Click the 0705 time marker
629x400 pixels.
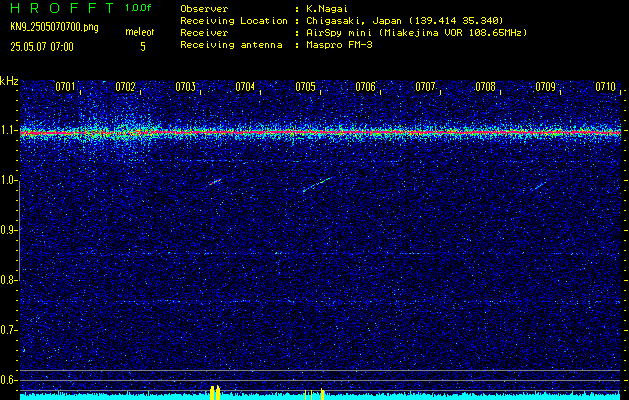[305, 87]
